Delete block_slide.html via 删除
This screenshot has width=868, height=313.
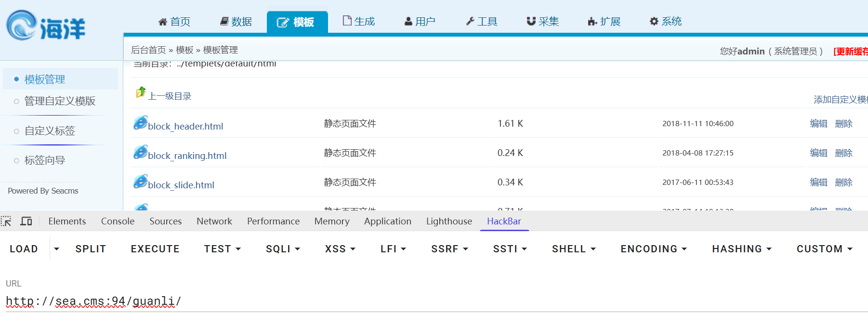[x=843, y=183]
